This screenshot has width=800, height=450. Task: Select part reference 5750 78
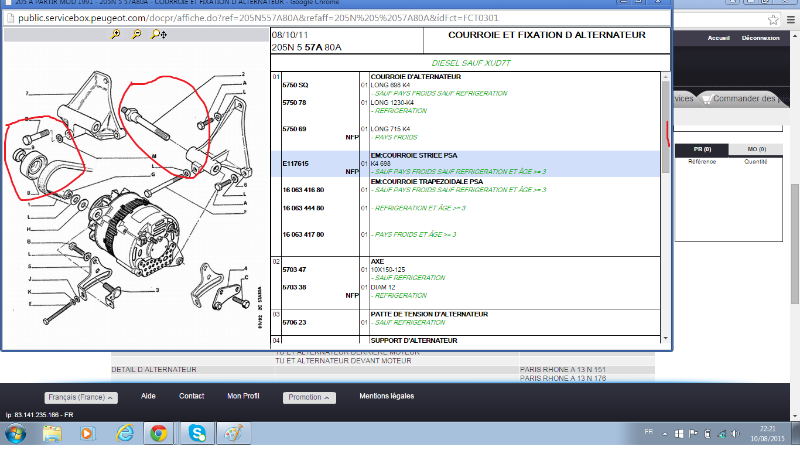(294, 103)
